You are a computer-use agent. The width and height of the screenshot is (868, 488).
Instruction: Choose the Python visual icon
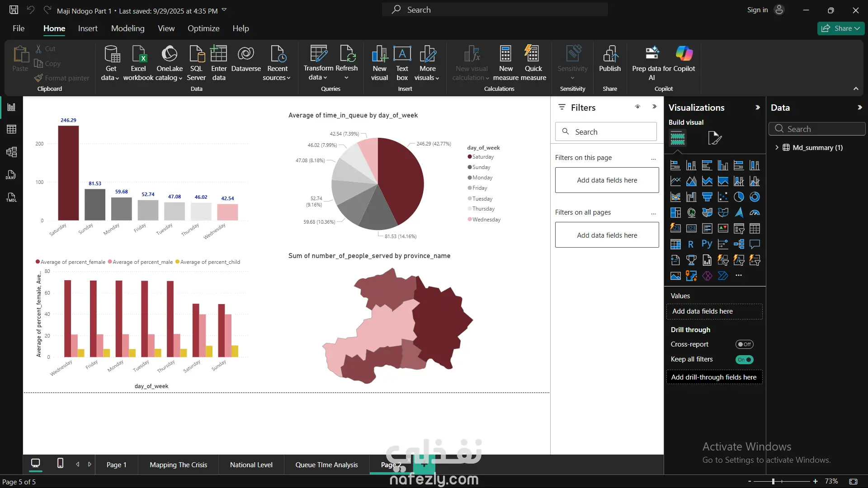tap(707, 244)
